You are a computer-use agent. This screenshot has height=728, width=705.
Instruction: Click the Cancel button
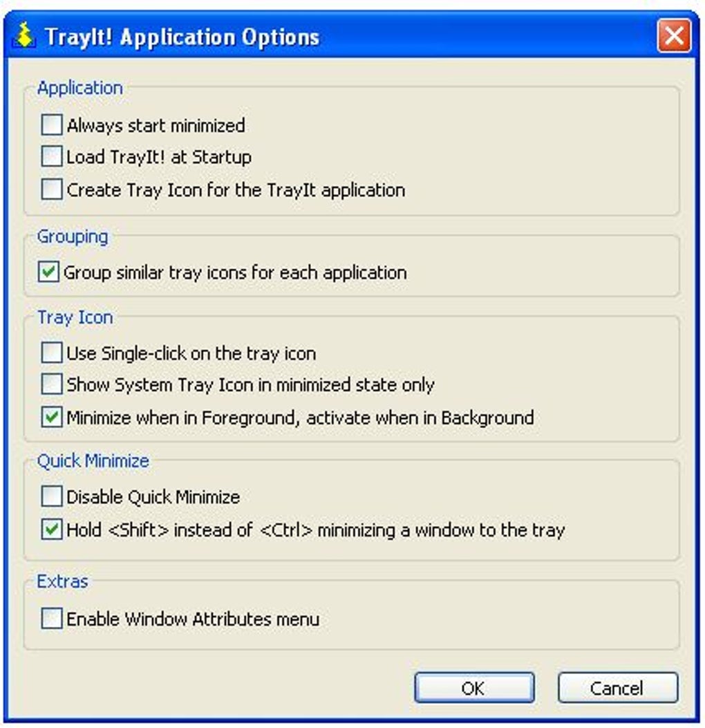tap(618, 688)
